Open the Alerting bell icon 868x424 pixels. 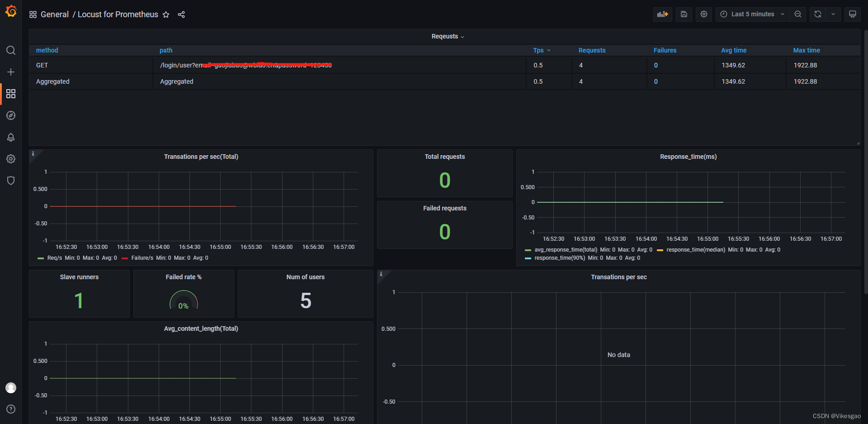(11, 137)
